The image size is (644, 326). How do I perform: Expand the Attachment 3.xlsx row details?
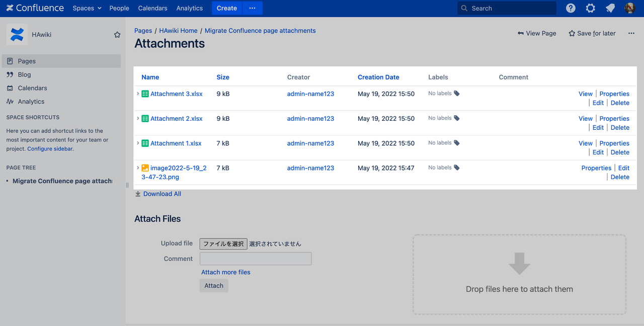(x=138, y=94)
